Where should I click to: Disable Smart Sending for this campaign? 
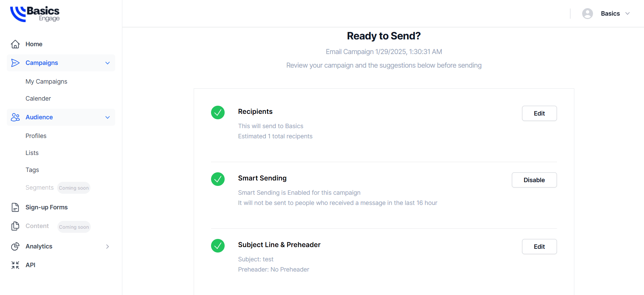tap(534, 180)
